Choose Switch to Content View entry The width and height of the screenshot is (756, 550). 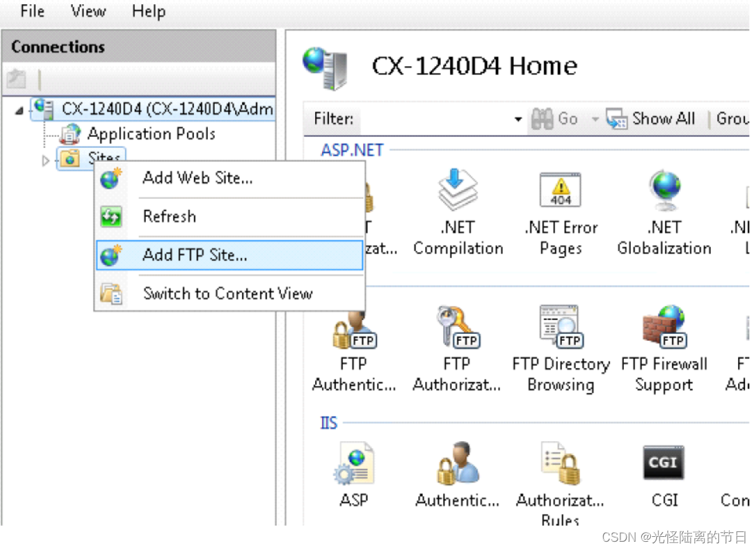click(x=230, y=294)
